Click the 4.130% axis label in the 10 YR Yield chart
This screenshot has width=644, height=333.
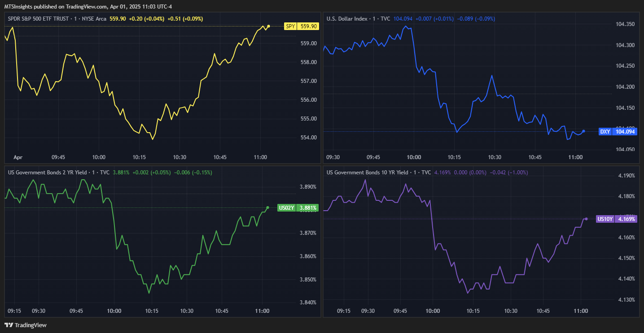click(x=626, y=299)
